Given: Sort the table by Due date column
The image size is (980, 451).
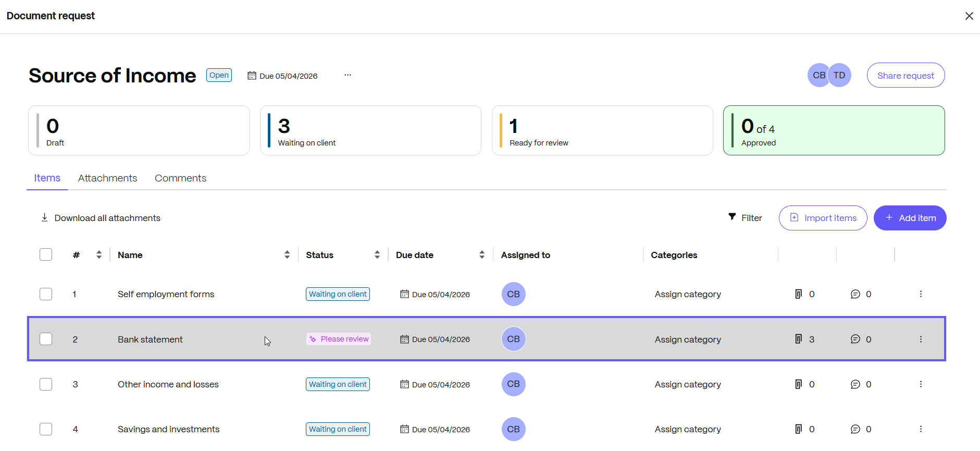Looking at the screenshot, I should (482, 254).
